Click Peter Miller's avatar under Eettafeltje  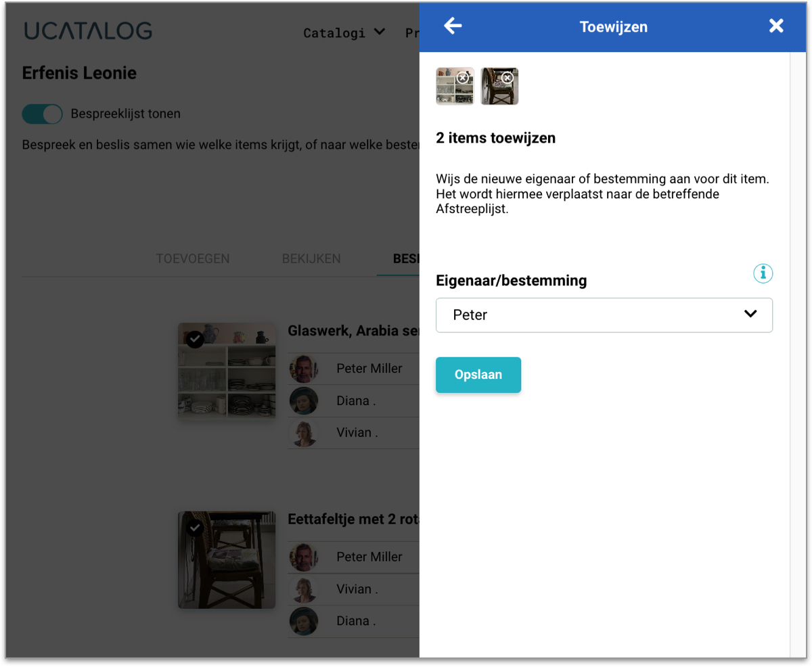304,557
